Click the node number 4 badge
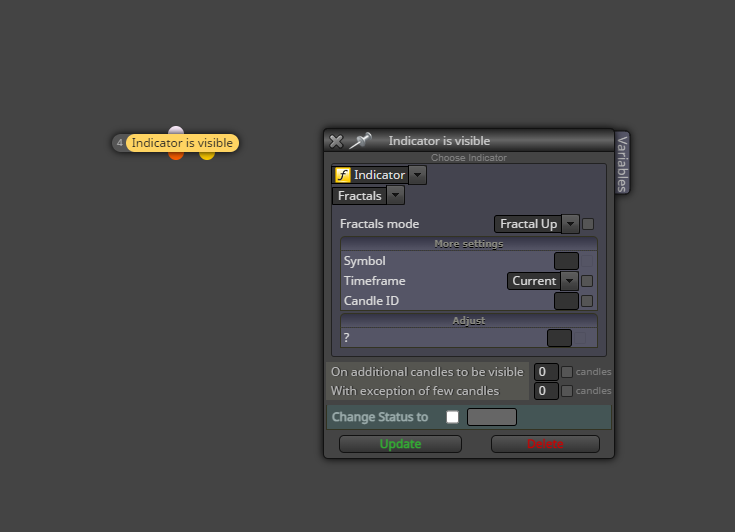Screen dimensions: 735x532 (120, 143)
